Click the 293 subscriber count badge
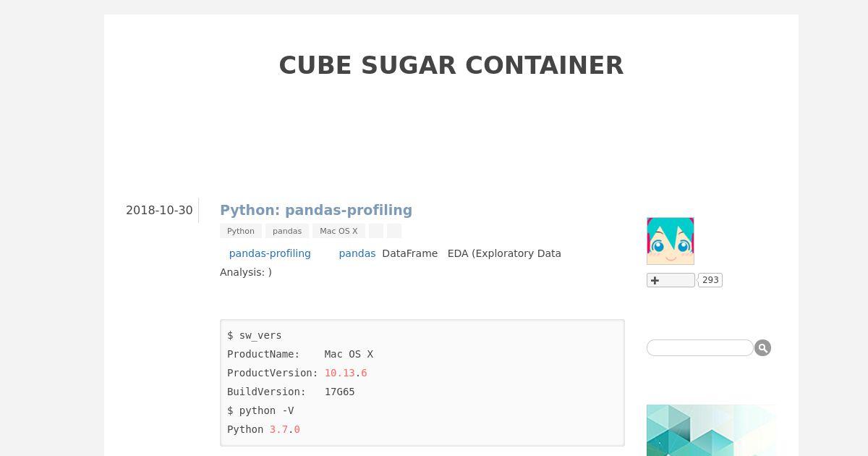Screen dimensions: 868x456 [x=710, y=280]
